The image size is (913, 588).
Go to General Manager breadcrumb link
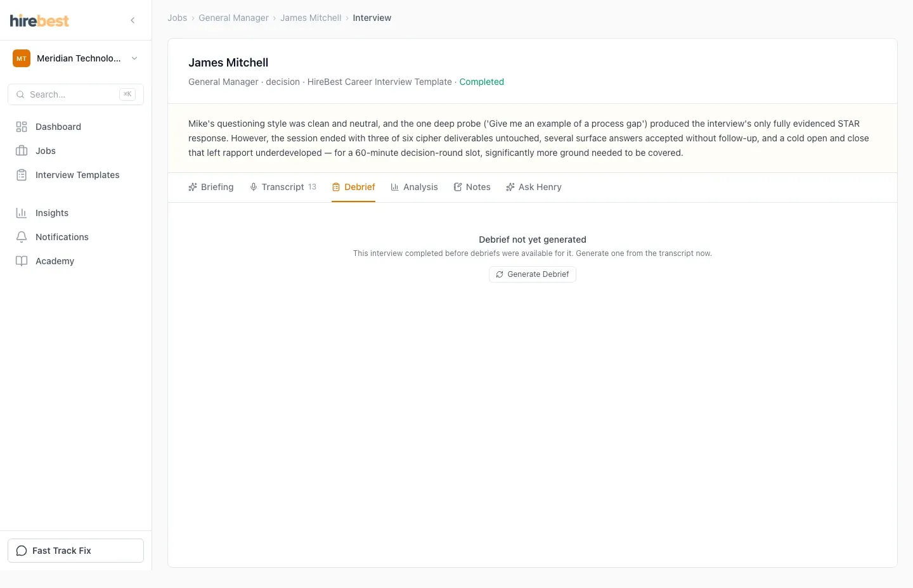pos(233,18)
